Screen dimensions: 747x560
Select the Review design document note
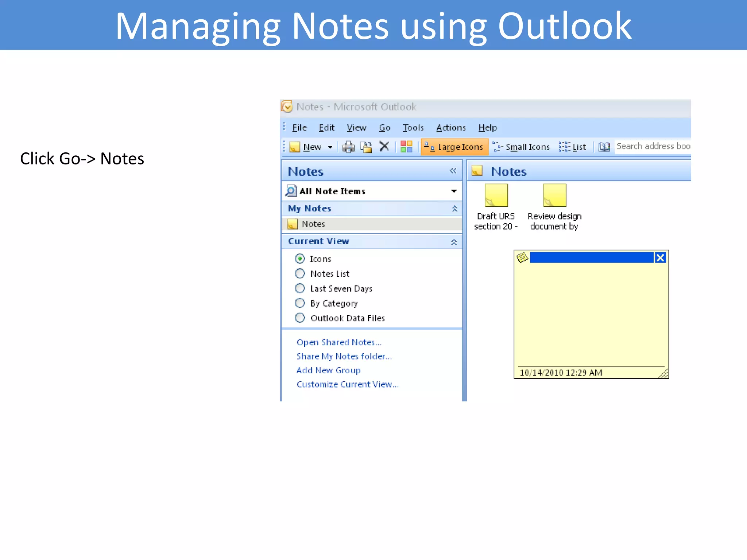pyautogui.click(x=554, y=207)
